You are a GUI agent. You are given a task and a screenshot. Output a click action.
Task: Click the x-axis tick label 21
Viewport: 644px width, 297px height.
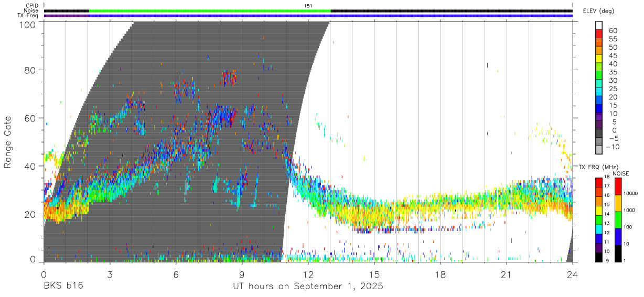(x=507, y=274)
